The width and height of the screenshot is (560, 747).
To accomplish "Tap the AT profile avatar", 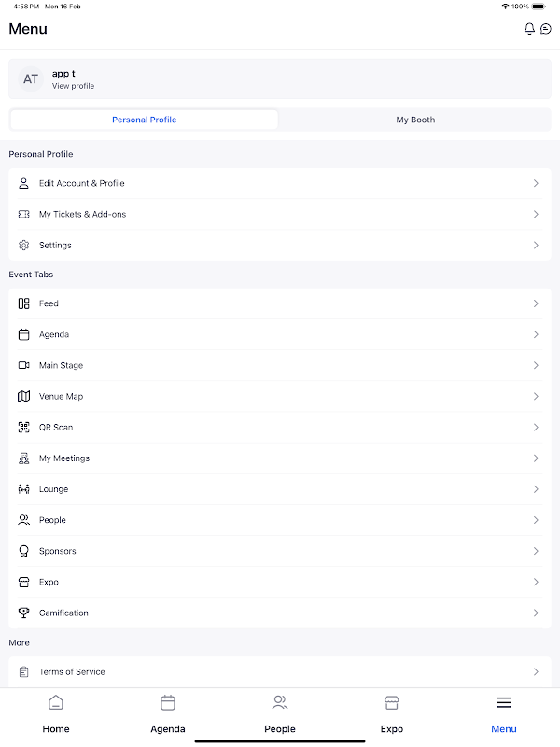I will pos(31,79).
